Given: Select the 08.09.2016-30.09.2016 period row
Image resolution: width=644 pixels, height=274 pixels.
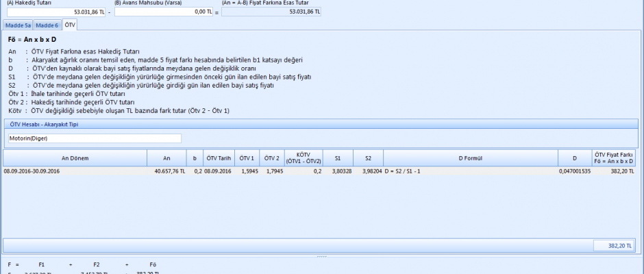Looking at the screenshot, I should pos(75,171).
